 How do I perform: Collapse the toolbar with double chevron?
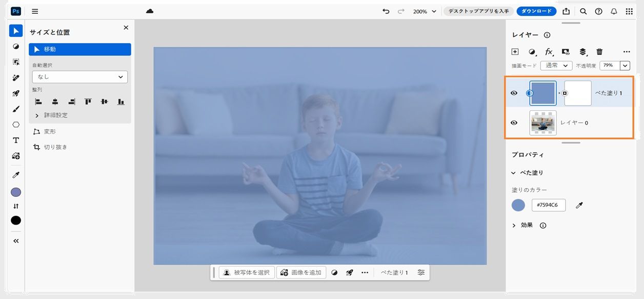pyautogui.click(x=16, y=241)
